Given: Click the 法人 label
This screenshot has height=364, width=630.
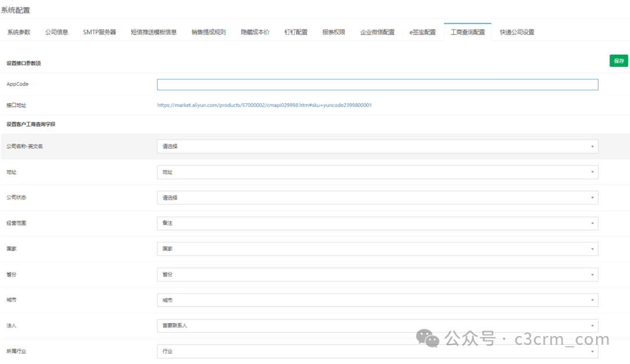Looking at the screenshot, I should click(x=11, y=325).
